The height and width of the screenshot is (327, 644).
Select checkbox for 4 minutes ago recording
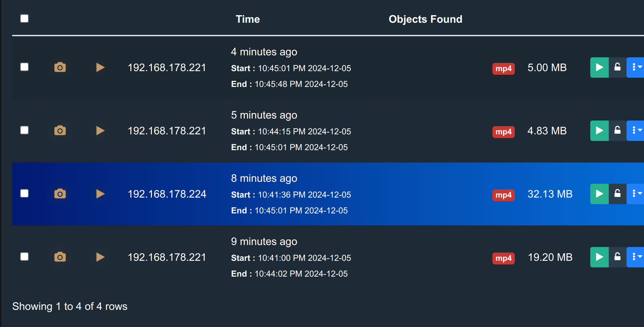pyautogui.click(x=24, y=67)
